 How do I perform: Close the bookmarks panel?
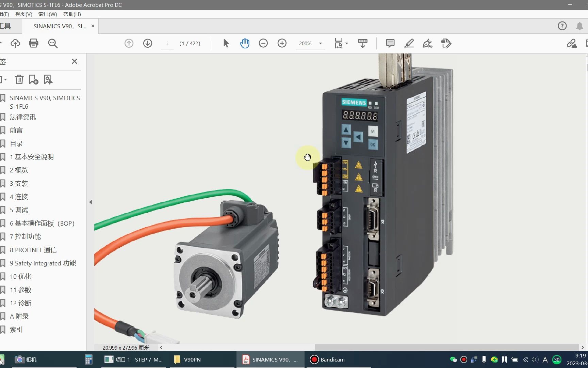click(75, 61)
